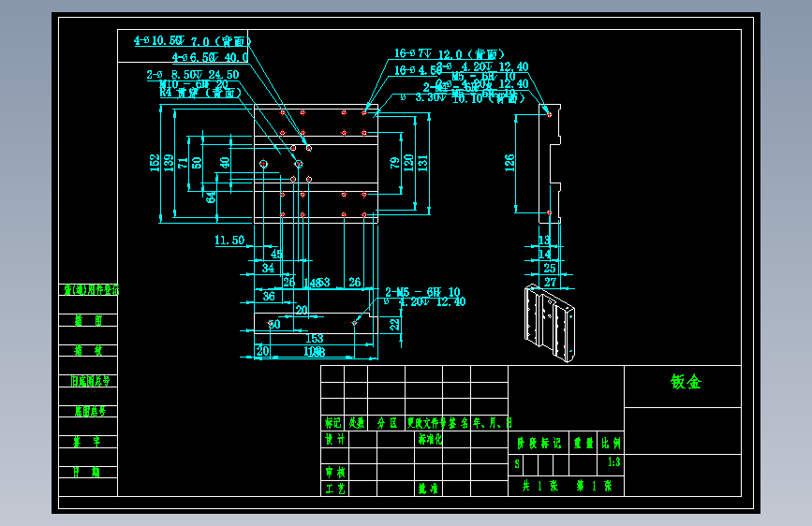Select the 153 dimension on bottom view
Screen dimensions: 812x526
coord(315,338)
